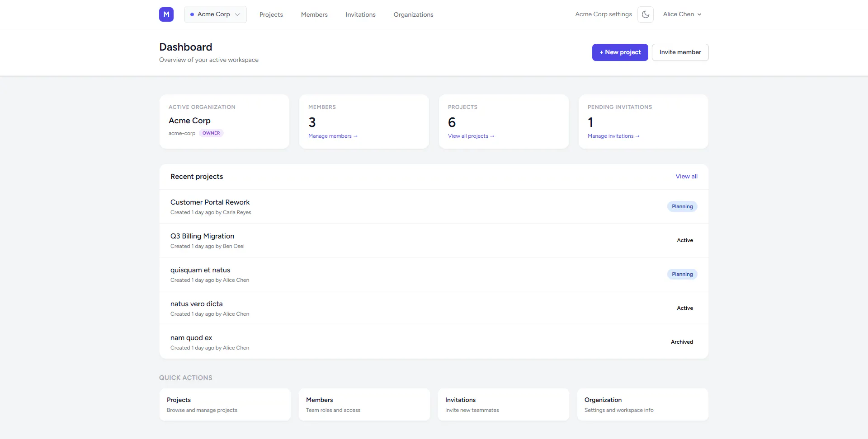This screenshot has width=868, height=439.
Task: Click Active status on natus vero dicta
Action: (685, 308)
